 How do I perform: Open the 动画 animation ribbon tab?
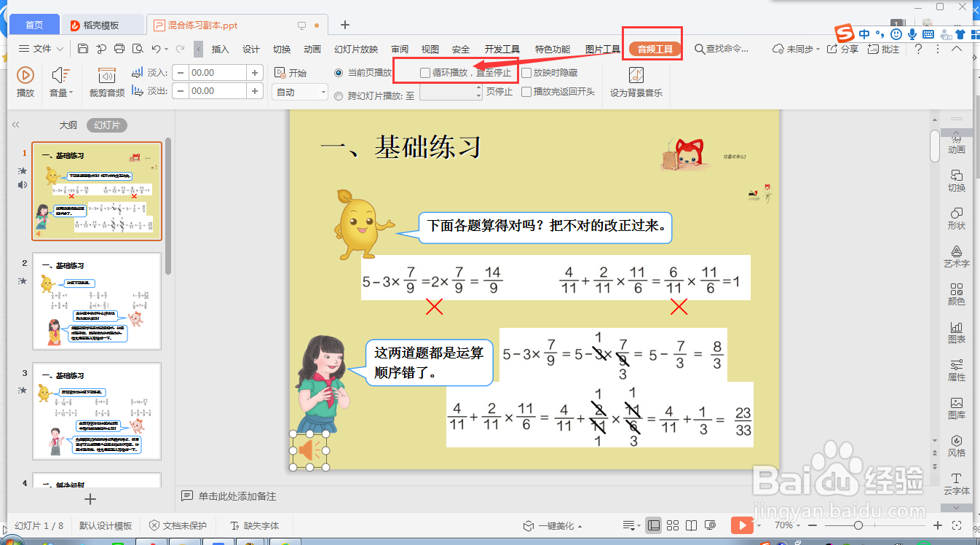tap(312, 49)
